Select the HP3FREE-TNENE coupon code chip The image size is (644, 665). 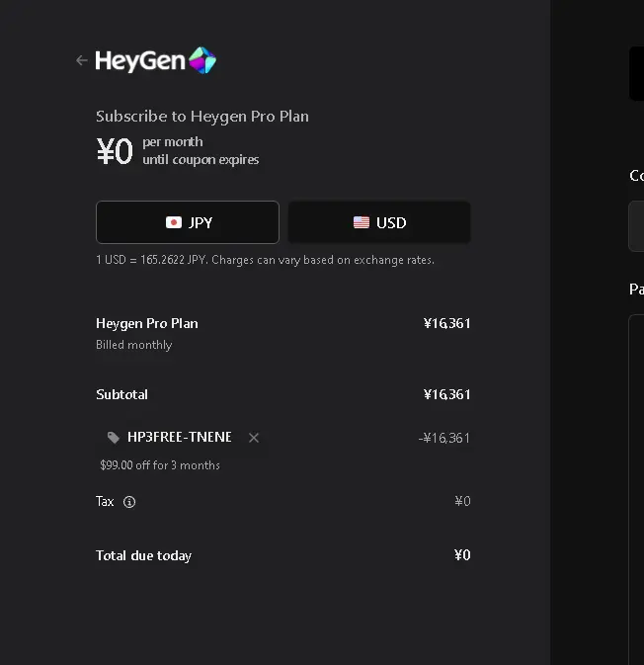(182, 438)
